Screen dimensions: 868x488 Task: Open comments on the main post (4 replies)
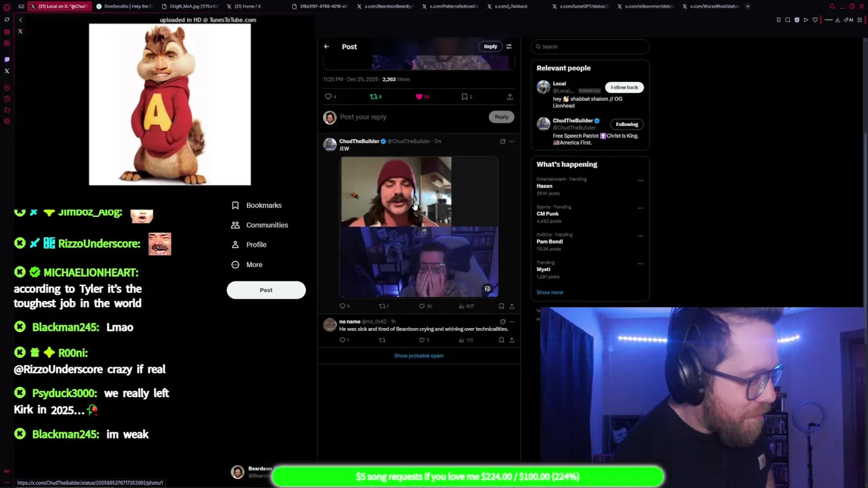point(330,97)
